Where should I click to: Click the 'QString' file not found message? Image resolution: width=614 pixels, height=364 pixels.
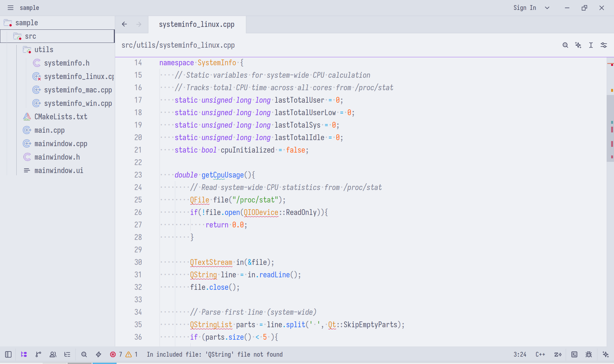[215, 354]
